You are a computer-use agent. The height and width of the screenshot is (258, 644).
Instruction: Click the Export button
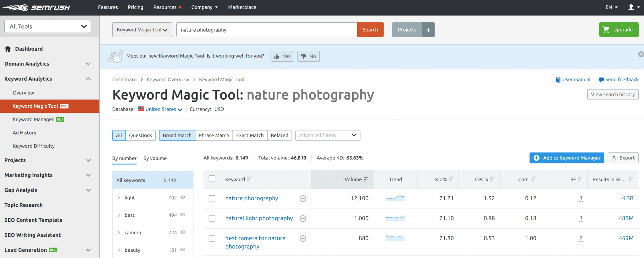[623, 158]
